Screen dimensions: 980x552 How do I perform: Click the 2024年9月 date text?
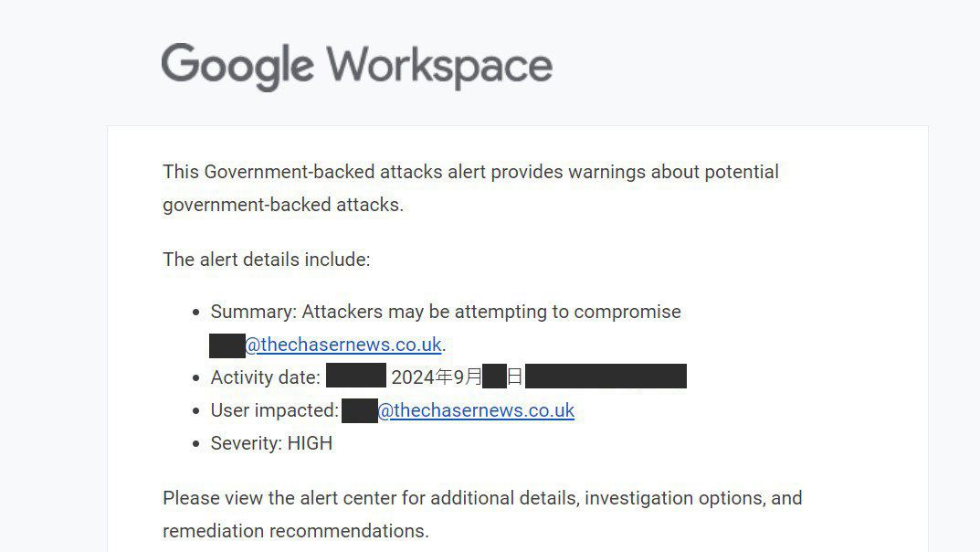point(436,377)
